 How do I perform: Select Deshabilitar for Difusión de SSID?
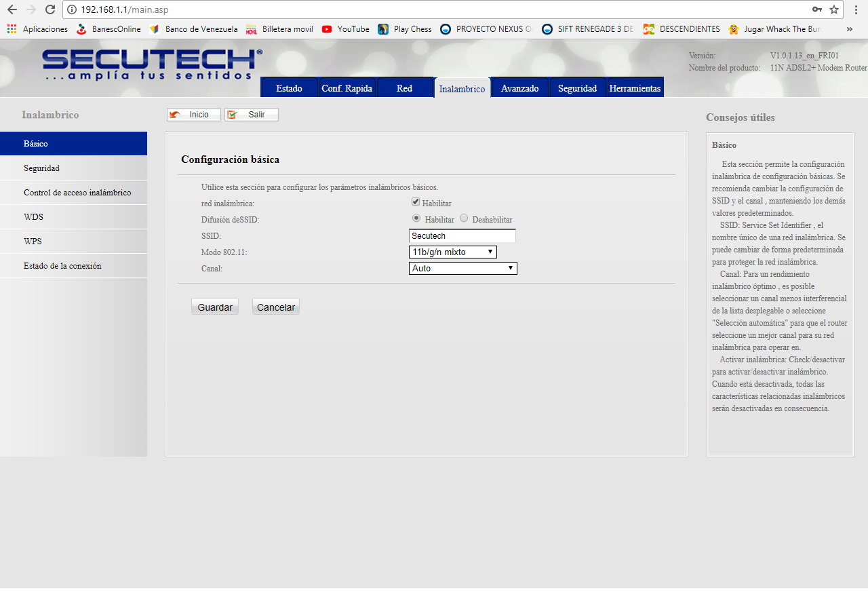[x=465, y=218]
